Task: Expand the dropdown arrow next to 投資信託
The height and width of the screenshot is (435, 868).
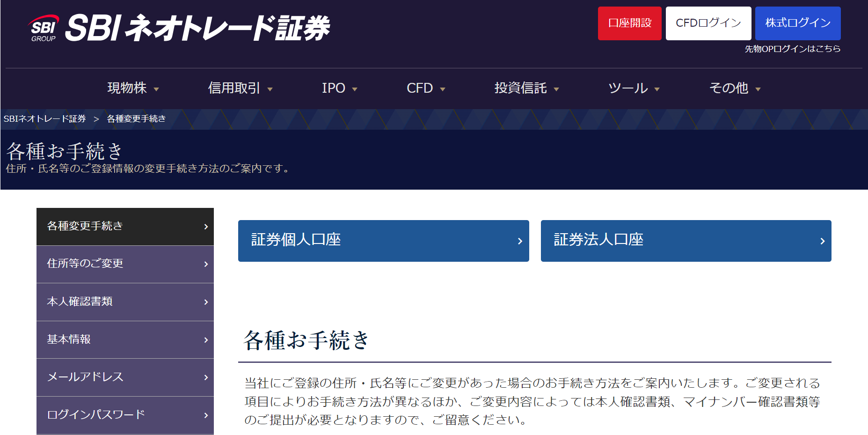Action: tap(556, 89)
